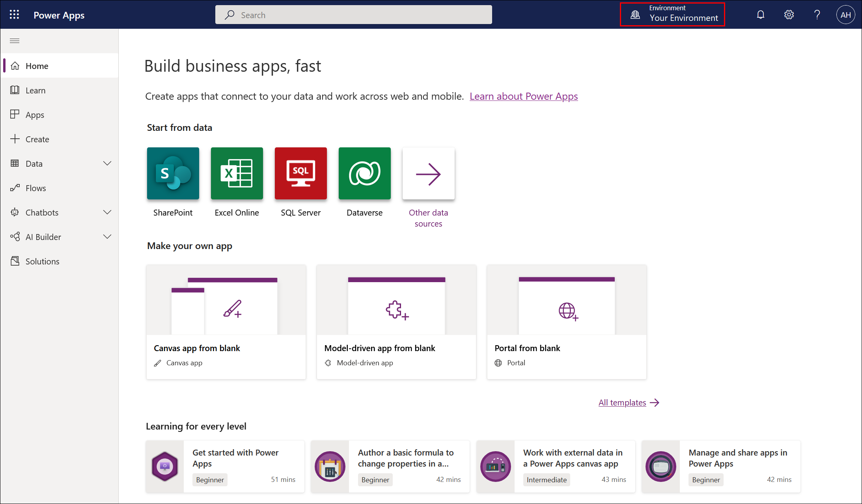The image size is (862, 504).
Task: Click the Search input field
Action: tap(354, 15)
